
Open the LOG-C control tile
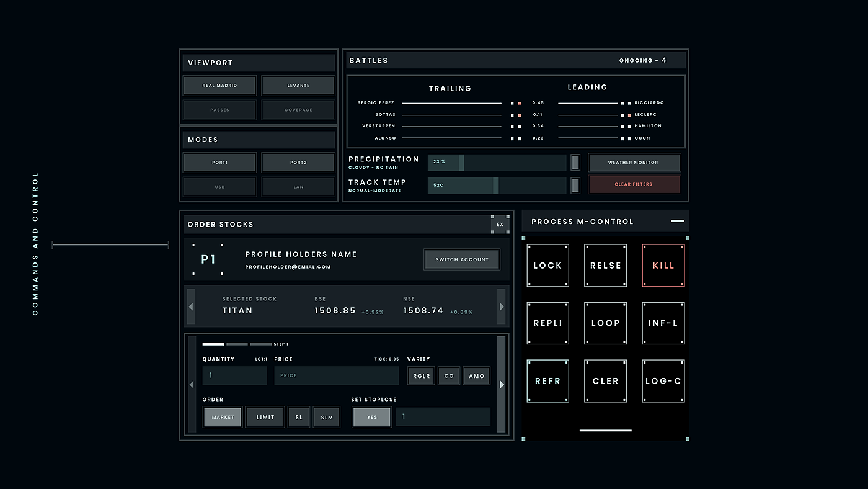tap(663, 381)
